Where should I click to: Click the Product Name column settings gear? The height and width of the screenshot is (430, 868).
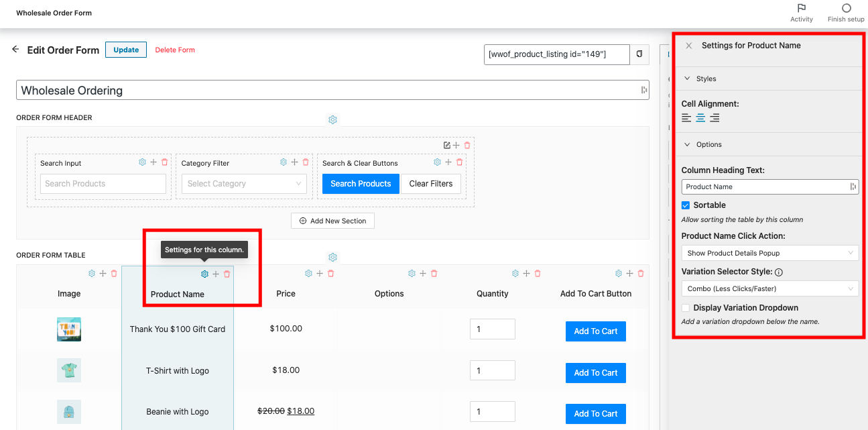(204, 274)
